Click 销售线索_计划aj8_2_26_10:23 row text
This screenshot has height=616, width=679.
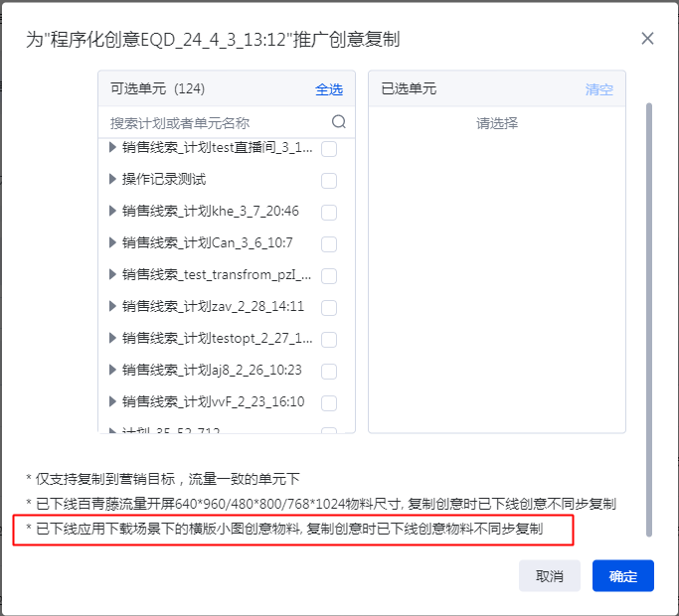(x=212, y=371)
